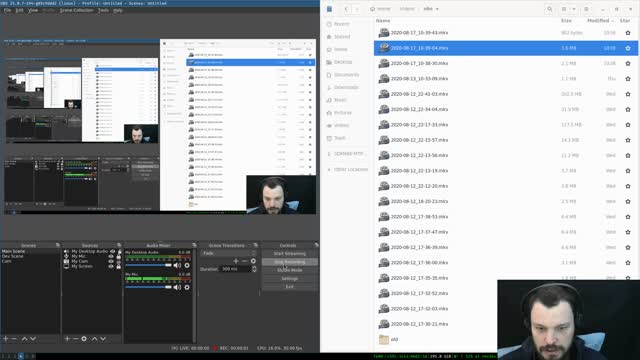Toggle the lock on My Screen source
This screenshot has width=640, height=360.
[x=119, y=266]
